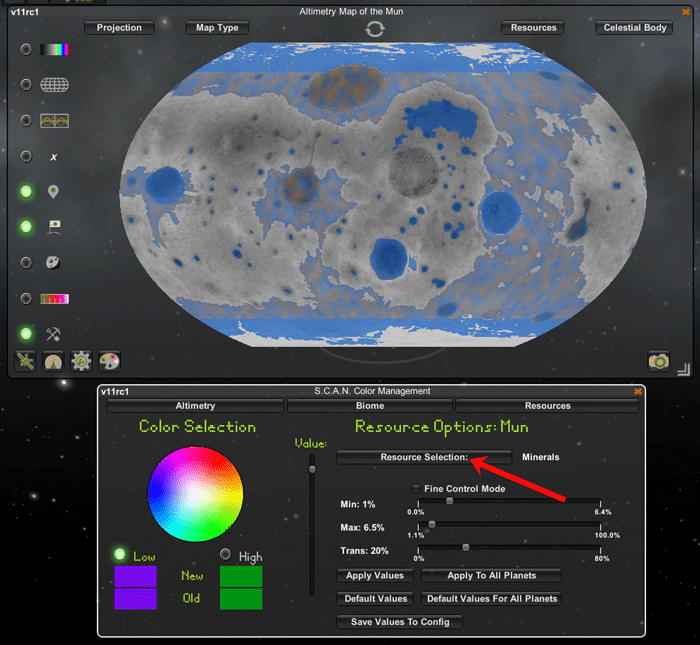700x645 pixels.
Task: Switch to the Resources tab in Color Management
Action: pos(547,406)
